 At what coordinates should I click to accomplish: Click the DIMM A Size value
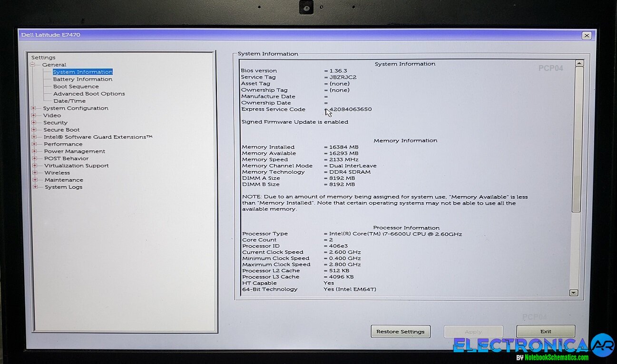(x=342, y=178)
